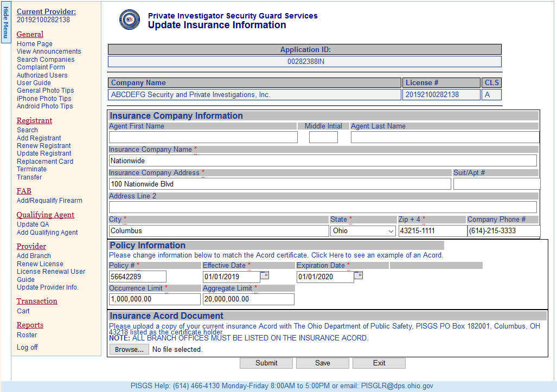Screen dimensions: 557x392
Task: Open Update QA under Qualifying Agent
Action: tap(33, 224)
